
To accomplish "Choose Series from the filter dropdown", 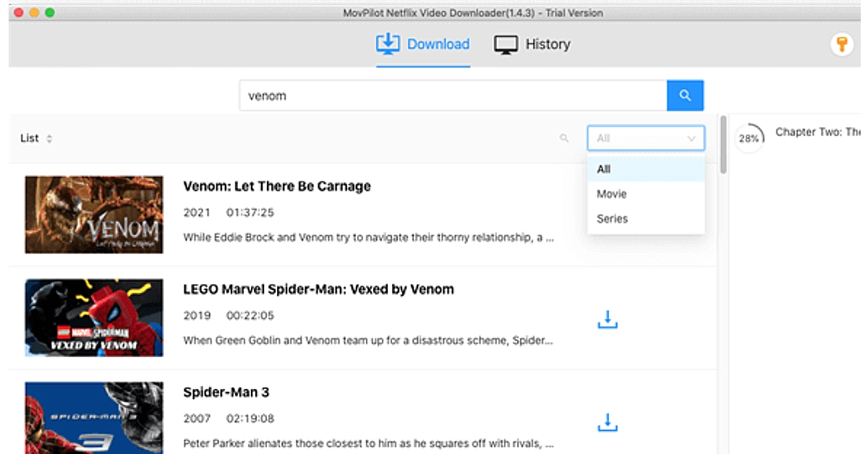I will [612, 218].
